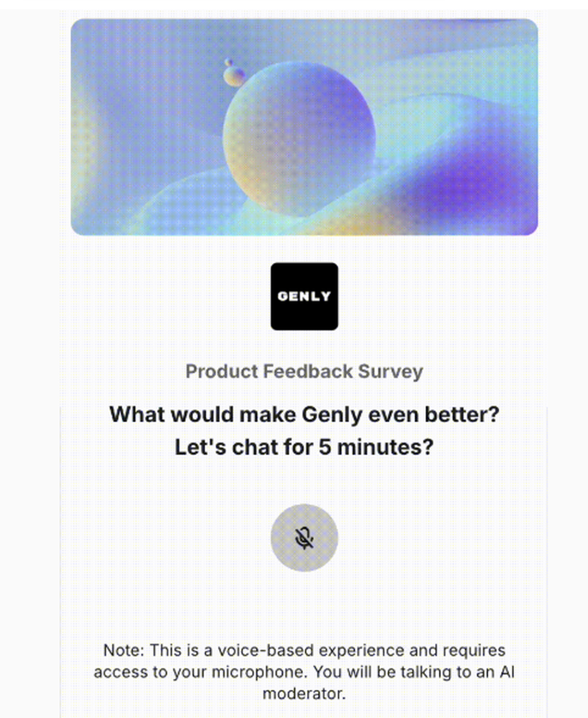Click the small sphere beside the large one
Screen dimensions: 588x718
click(234, 76)
